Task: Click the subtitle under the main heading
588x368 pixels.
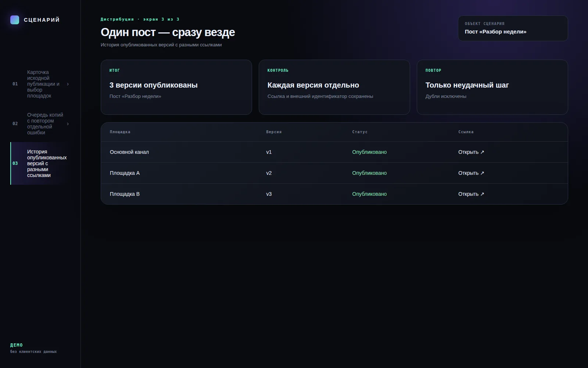Action: point(161,45)
